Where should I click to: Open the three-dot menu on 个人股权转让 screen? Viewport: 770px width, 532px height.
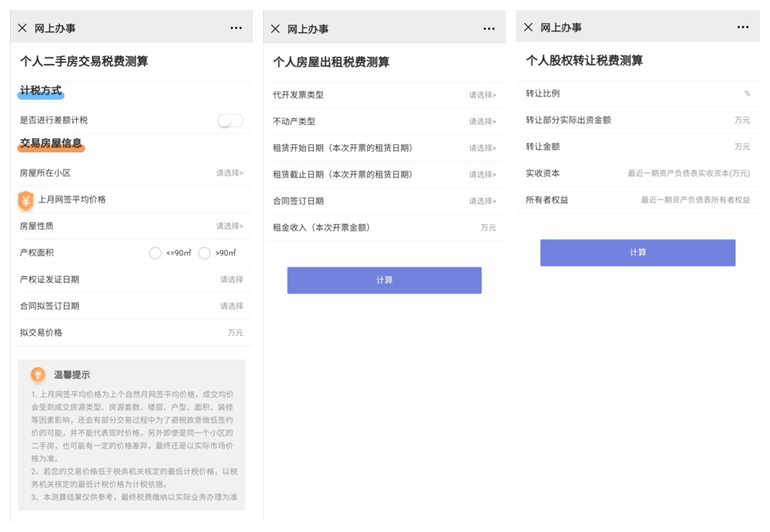(x=741, y=28)
